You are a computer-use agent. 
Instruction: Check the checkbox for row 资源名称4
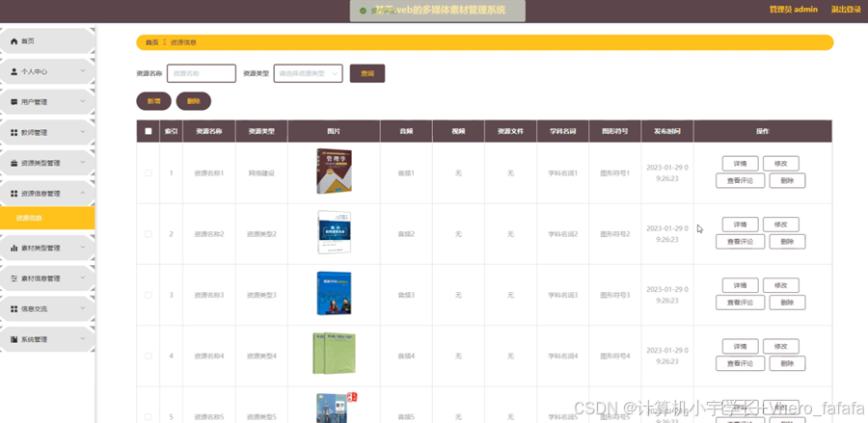[x=148, y=357]
